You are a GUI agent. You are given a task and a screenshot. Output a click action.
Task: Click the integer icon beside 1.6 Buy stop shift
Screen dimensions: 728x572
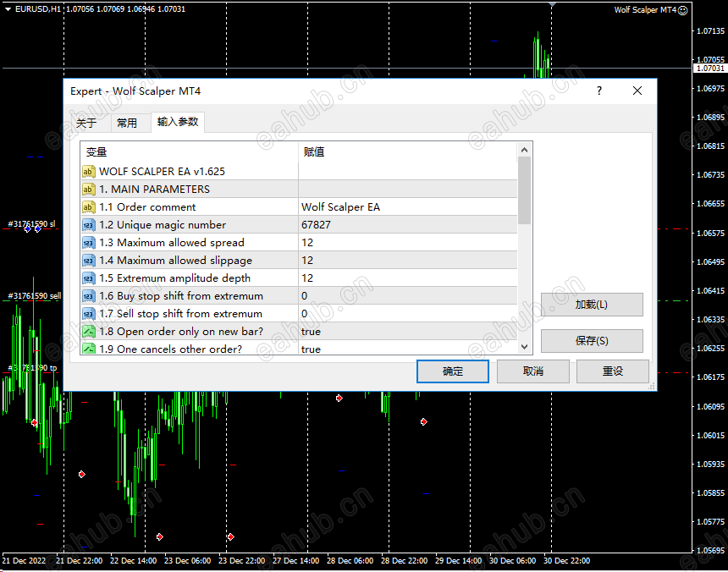pos(88,296)
